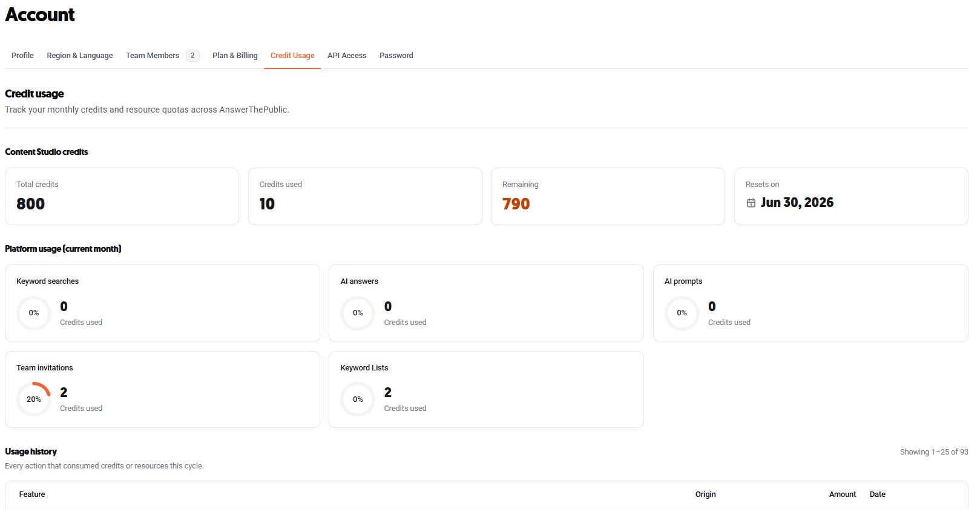
Task: Click the calendar icon beside Jun 30, 2026
Action: pos(751,203)
